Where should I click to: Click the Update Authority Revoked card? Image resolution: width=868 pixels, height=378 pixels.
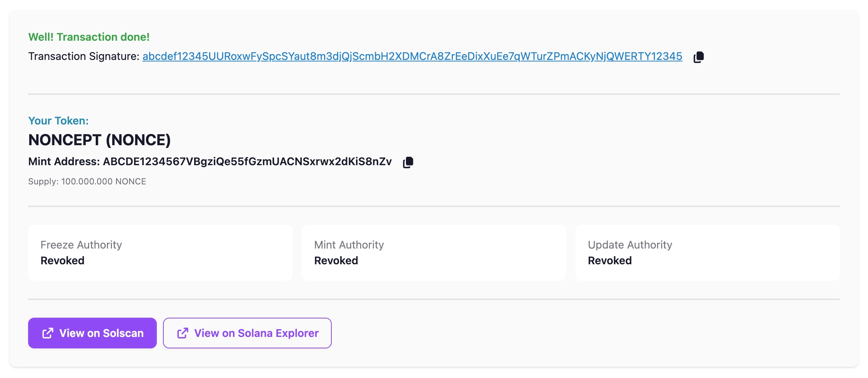708,253
